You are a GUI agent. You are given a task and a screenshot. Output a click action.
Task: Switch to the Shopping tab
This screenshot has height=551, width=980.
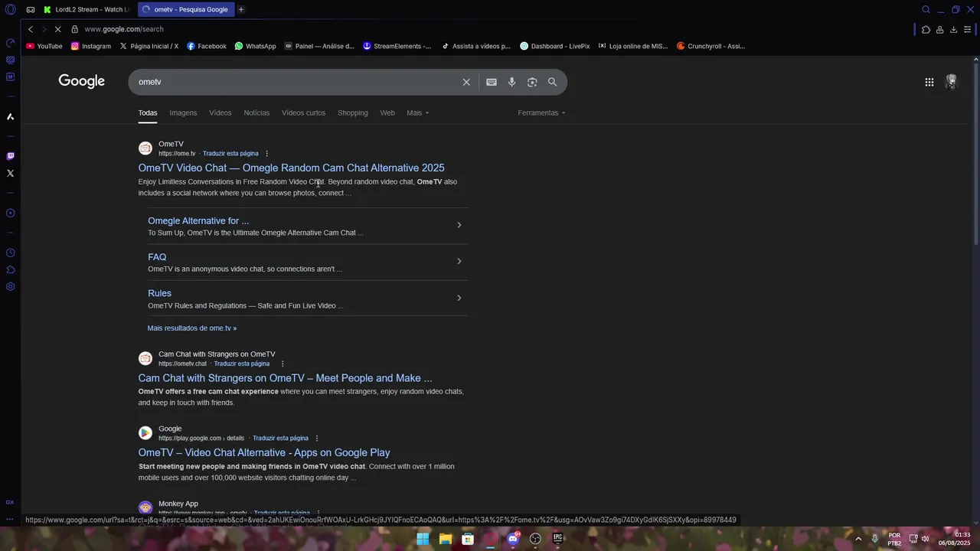[x=353, y=113]
